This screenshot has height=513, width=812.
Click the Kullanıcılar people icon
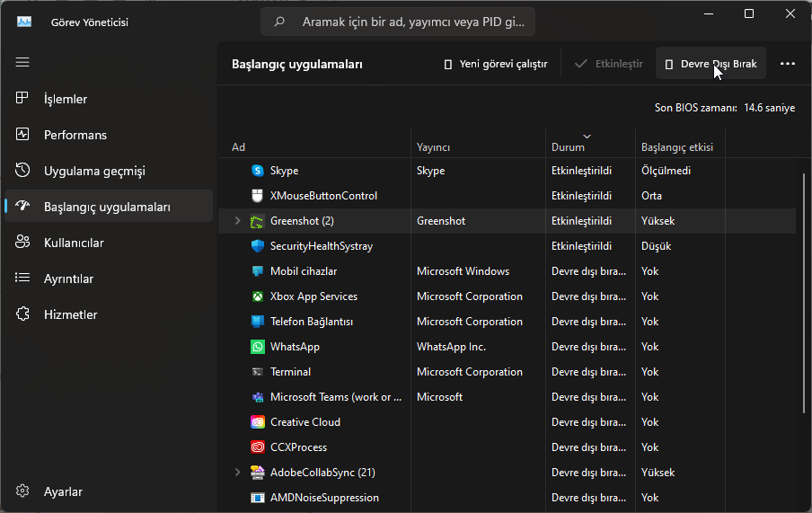click(22, 242)
